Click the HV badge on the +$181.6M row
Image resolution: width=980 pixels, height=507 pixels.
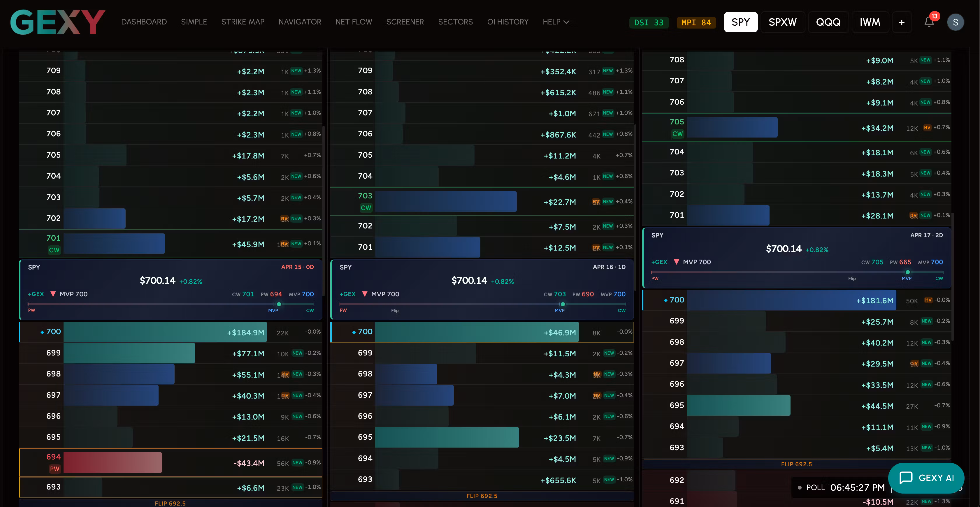[x=928, y=300]
